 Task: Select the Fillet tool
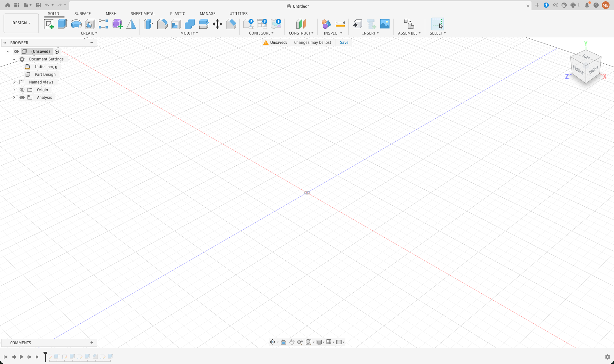162,24
